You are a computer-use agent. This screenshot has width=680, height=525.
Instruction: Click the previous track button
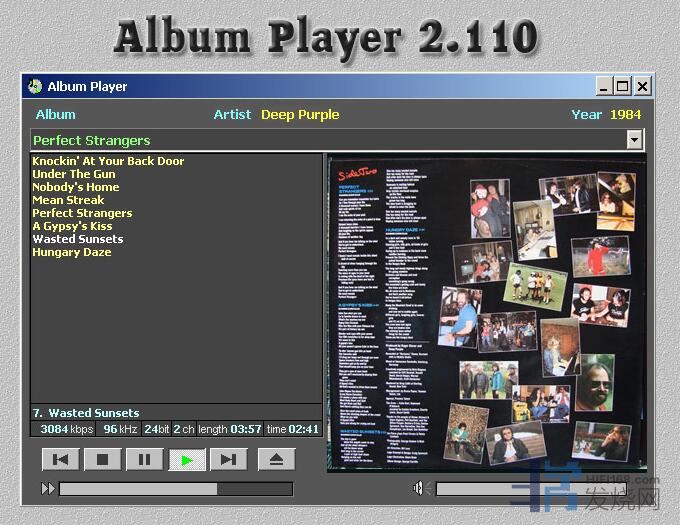tap(61, 460)
